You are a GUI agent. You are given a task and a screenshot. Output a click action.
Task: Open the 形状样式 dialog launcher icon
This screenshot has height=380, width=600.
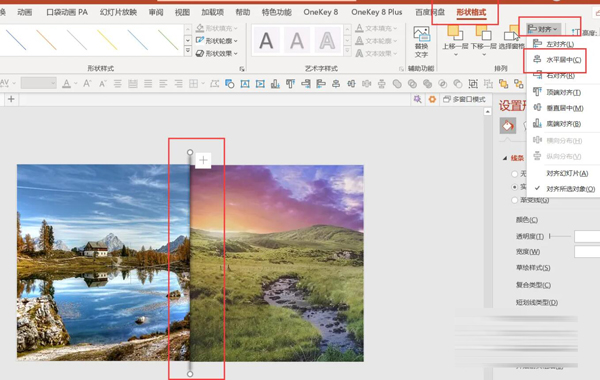click(x=242, y=69)
